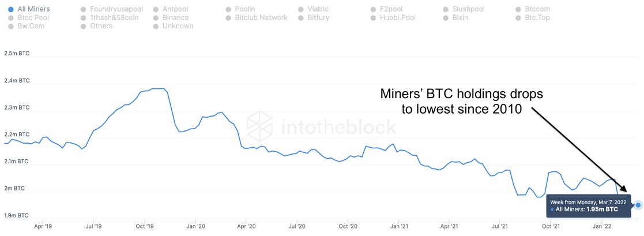Image resolution: width=644 pixels, height=236 pixels.
Task: Click the Btcc Pool legend dot
Action: (11, 18)
